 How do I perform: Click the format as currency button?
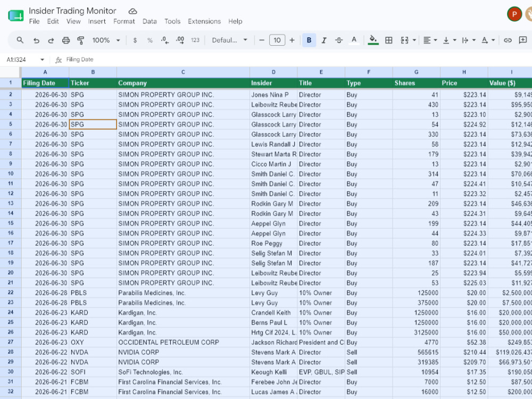(x=135, y=40)
